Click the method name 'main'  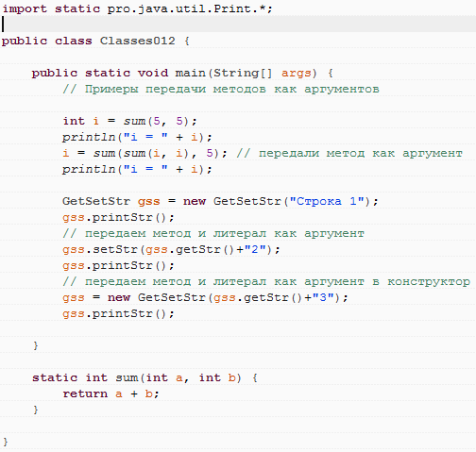point(191,73)
